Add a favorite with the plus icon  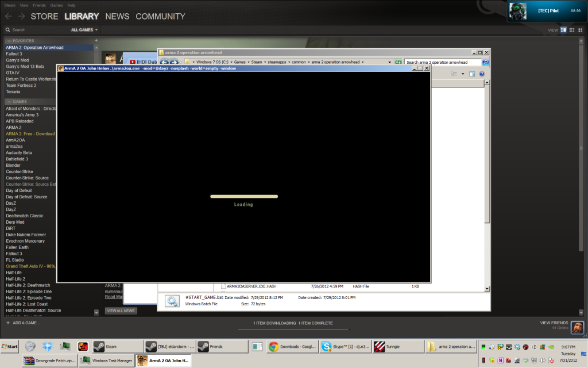pos(96,41)
